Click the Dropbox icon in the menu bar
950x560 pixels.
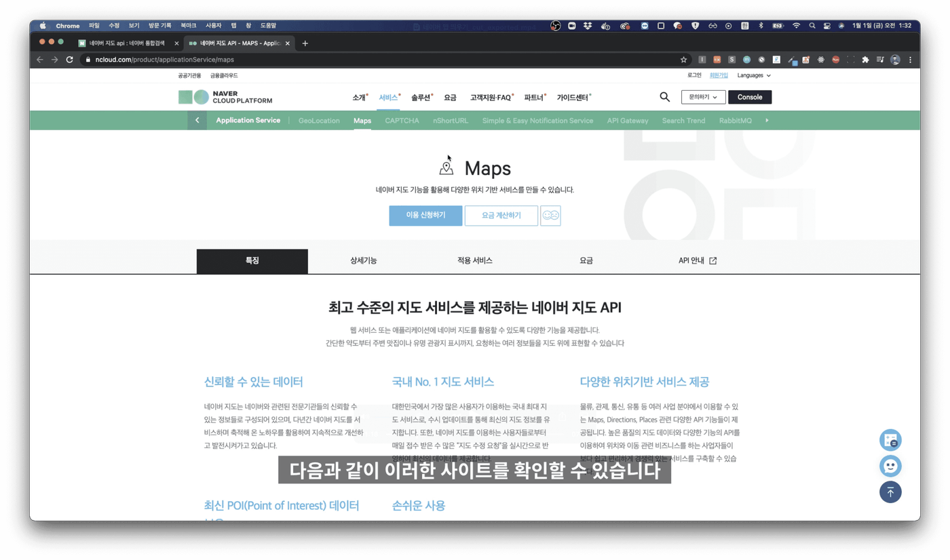(588, 26)
